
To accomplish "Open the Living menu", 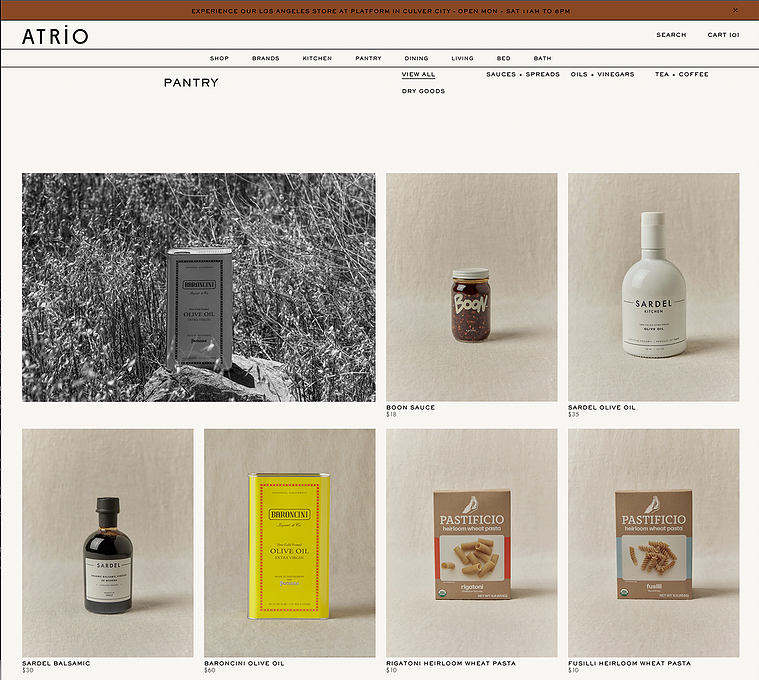I will pyautogui.click(x=462, y=58).
